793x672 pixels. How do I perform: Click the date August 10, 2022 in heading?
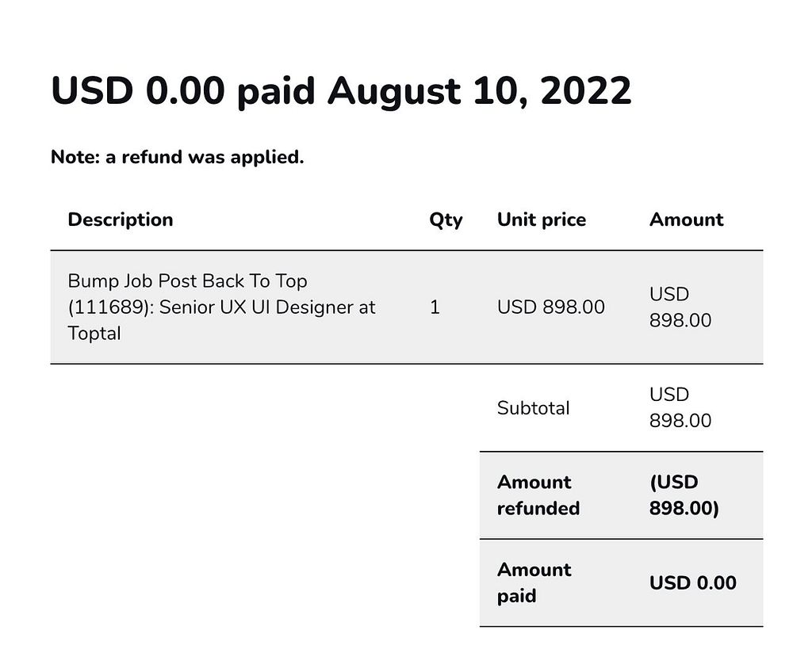(480, 91)
